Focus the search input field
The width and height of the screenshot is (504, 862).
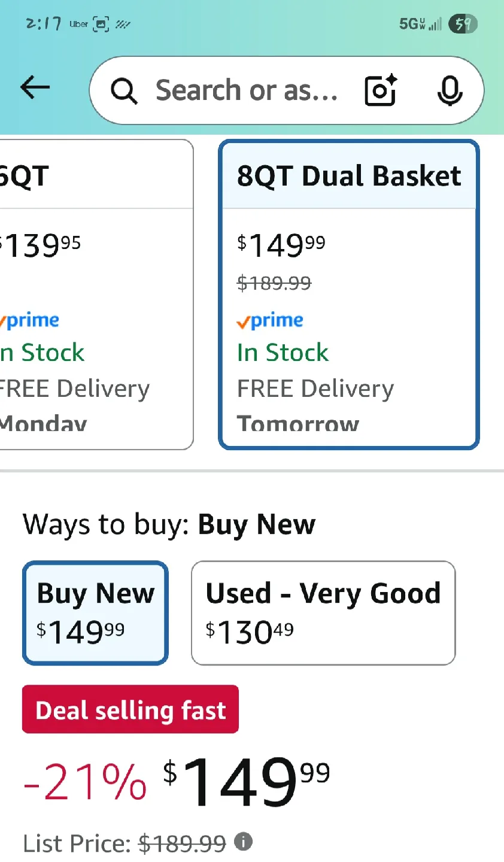click(x=245, y=90)
